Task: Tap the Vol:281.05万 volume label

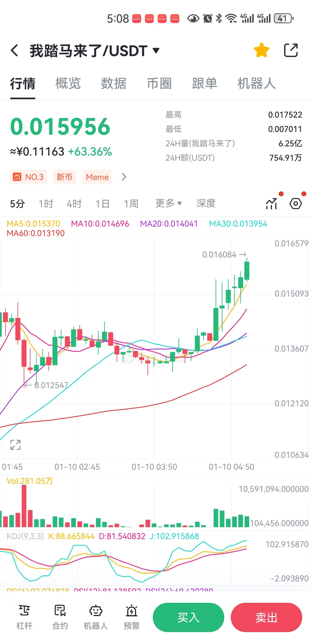Action: pos(30,481)
